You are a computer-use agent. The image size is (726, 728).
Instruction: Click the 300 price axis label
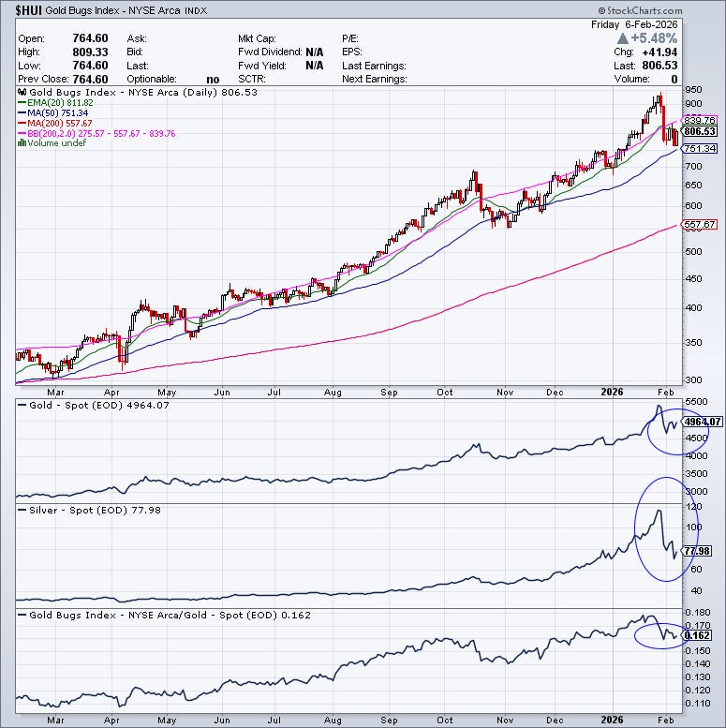[x=694, y=379]
